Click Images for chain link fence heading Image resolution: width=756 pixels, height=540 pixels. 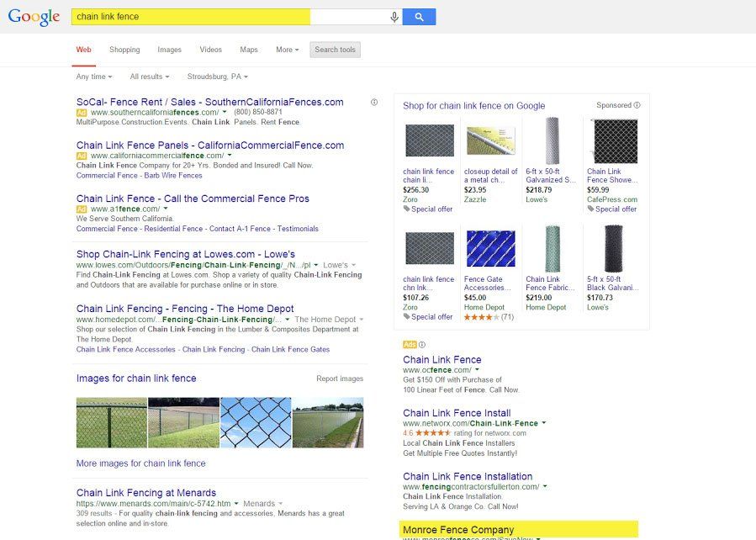136,379
